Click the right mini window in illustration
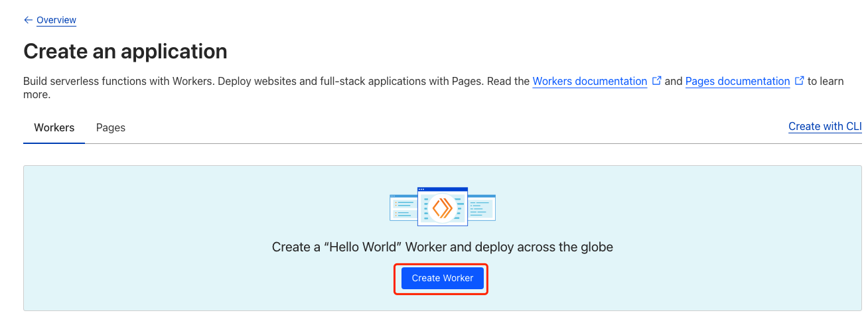Screen dimensions: 868x329 click(x=482, y=208)
